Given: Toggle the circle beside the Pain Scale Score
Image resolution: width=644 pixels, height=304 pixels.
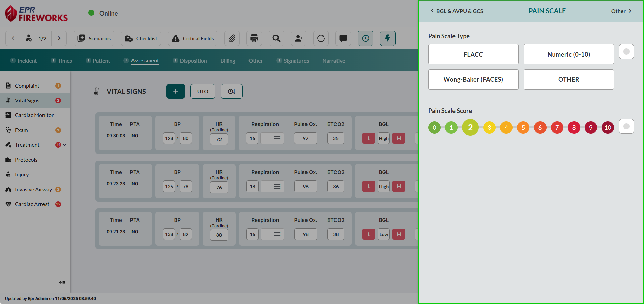Looking at the screenshot, I should point(626,126).
